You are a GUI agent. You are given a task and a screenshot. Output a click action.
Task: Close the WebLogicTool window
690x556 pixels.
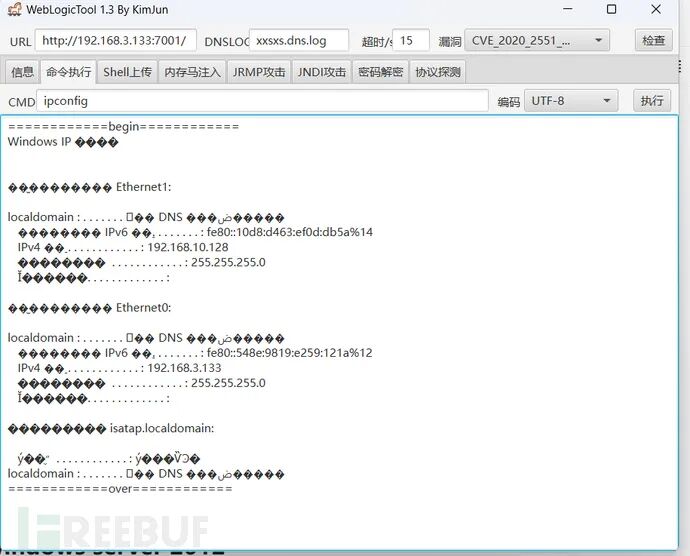tap(656, 9)
